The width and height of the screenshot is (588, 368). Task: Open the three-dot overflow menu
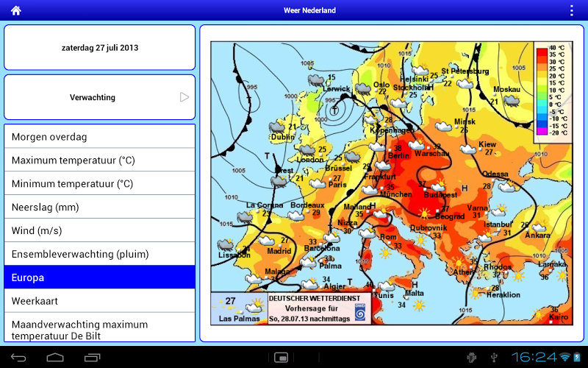(x=572, y=10)
